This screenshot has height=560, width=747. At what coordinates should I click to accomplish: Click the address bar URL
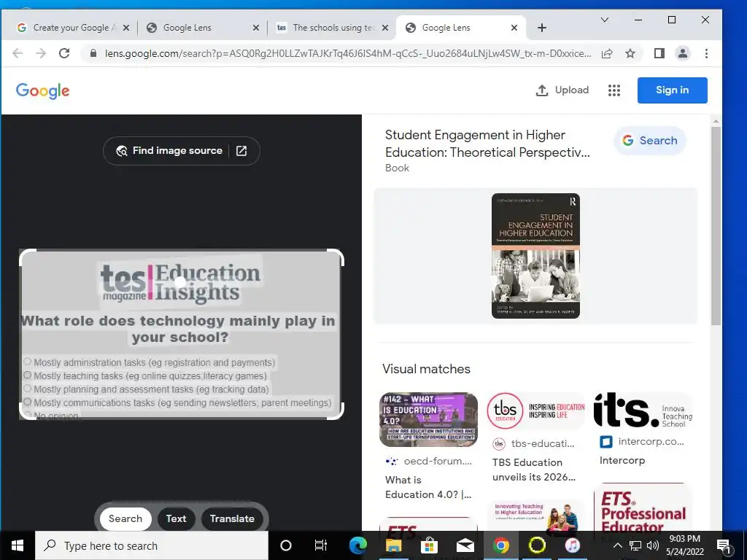[x=348, y=53]
